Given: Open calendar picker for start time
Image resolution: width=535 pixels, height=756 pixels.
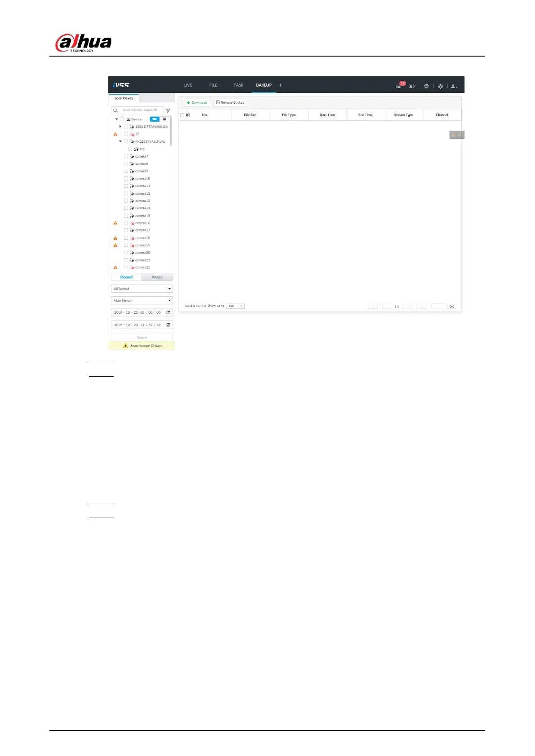Looking at the screenshot, I should click(x=168, y=312).
